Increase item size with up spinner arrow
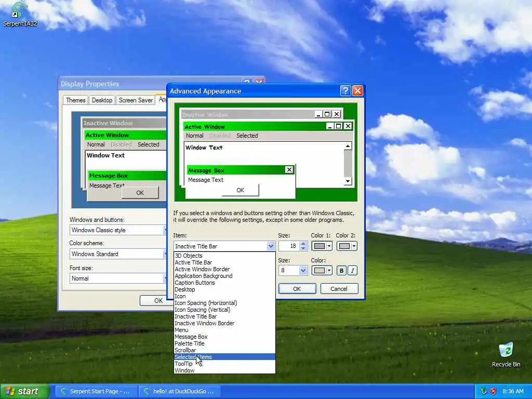 303,244
